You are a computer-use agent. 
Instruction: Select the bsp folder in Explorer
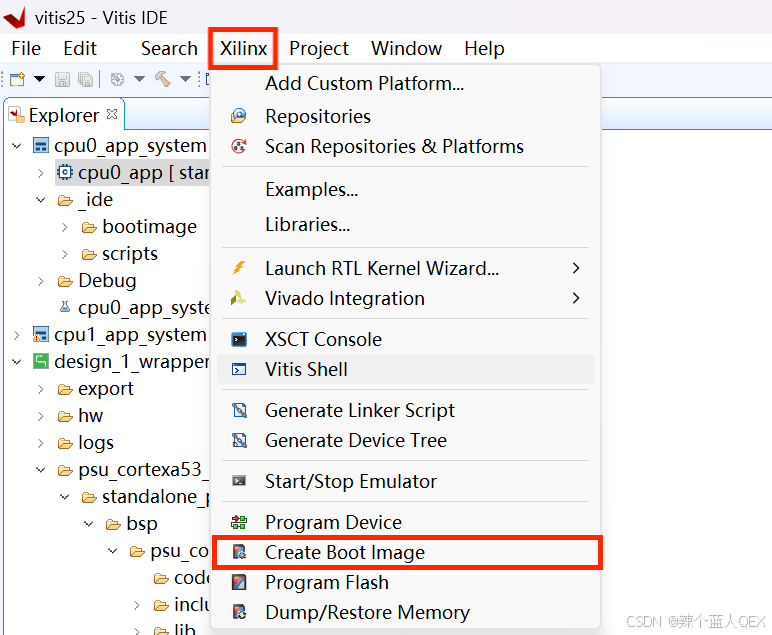point(142,524)
